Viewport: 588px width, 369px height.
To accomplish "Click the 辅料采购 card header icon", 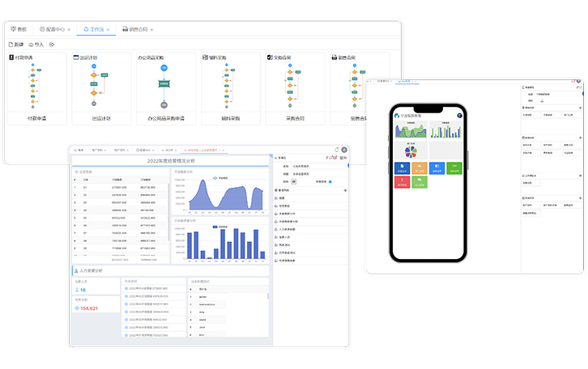I will coord(206,58).
